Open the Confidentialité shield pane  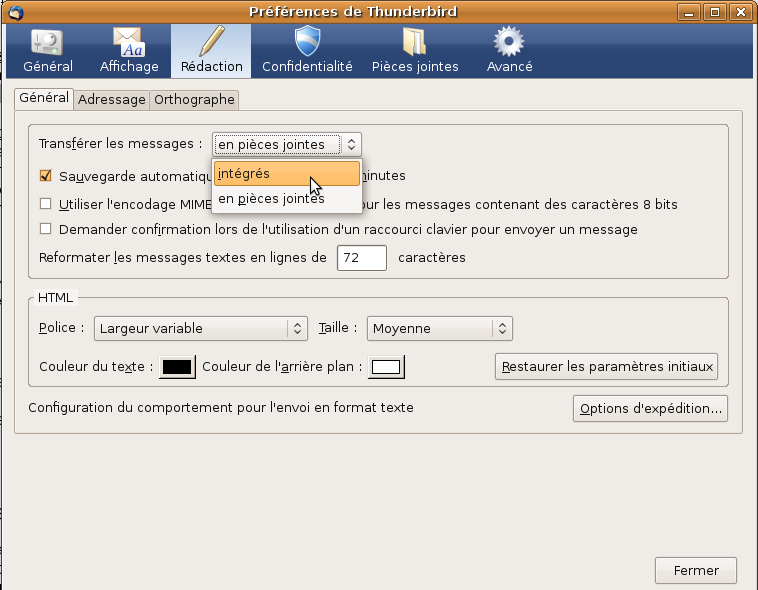pos(307,51)
